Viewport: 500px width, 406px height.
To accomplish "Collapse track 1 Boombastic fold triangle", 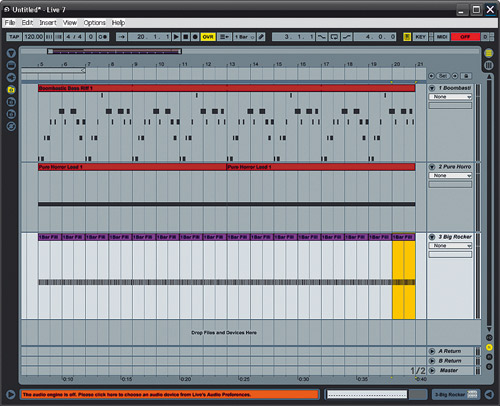I will pos(432,88).
